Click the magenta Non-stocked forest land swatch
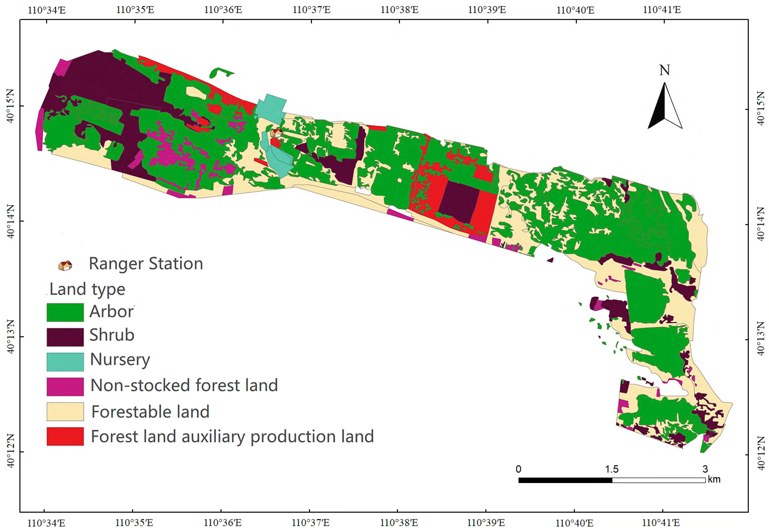This screenshot has height=532, width=769. point(65,387)
